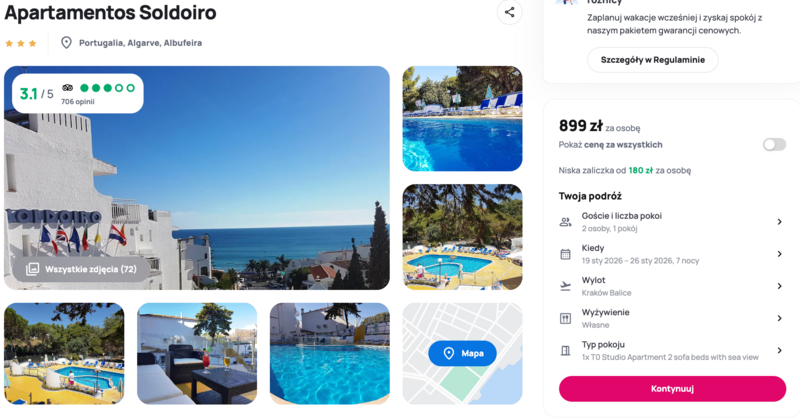The height and width of the screenshot is (419, 800).
Task: Click the Tripadvisor owl rating icon
Action: point(67,88)
